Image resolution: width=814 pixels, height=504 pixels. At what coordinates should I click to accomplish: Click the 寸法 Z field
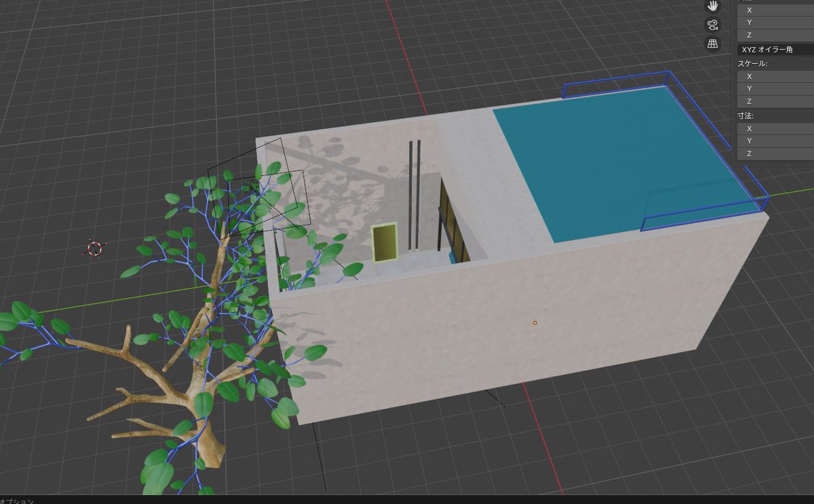point(775,153)
